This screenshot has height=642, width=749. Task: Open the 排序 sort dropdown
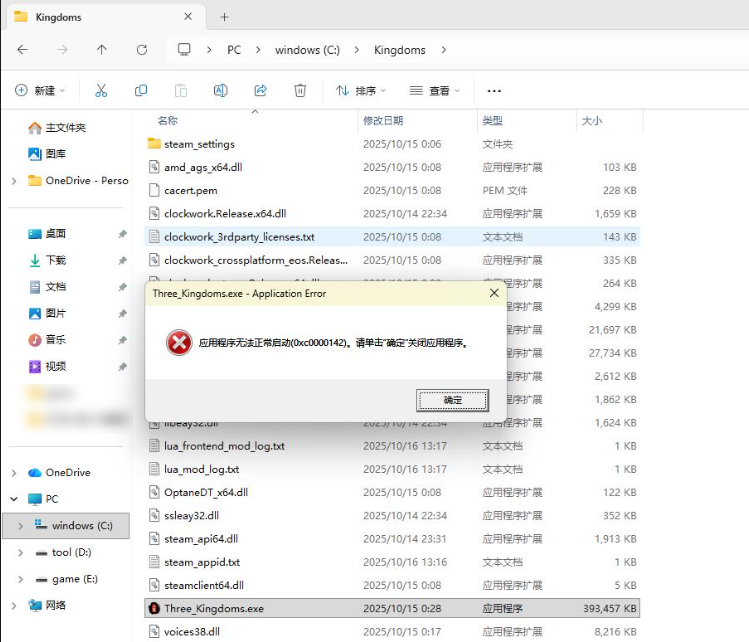pyautogui.click(x=361, y=90)
